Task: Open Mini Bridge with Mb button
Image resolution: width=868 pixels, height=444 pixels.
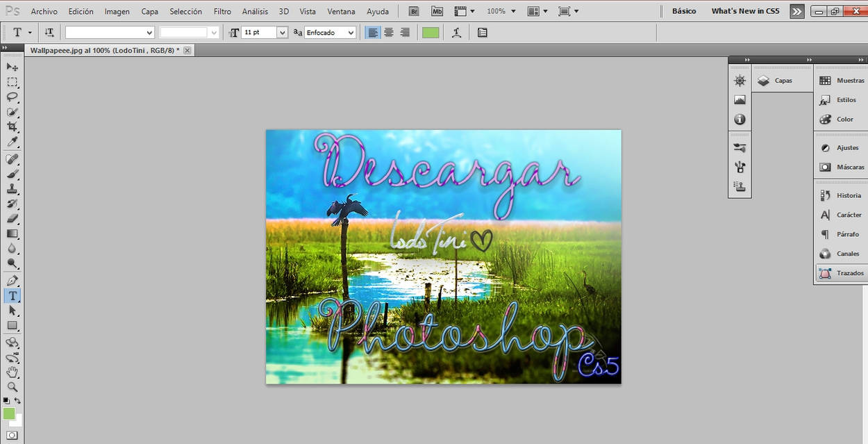Action: (x=437, y=11)
